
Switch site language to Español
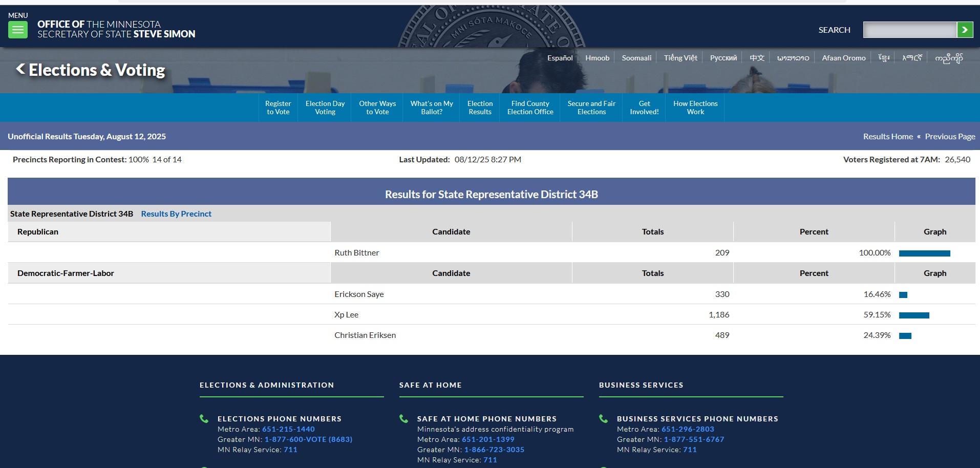[560, 58]
